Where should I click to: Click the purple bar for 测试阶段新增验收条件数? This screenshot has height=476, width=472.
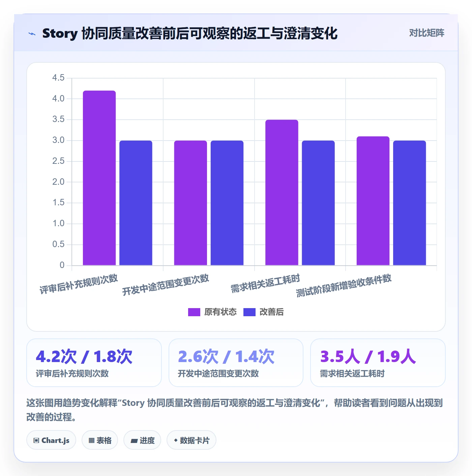[x=373, y=201]
